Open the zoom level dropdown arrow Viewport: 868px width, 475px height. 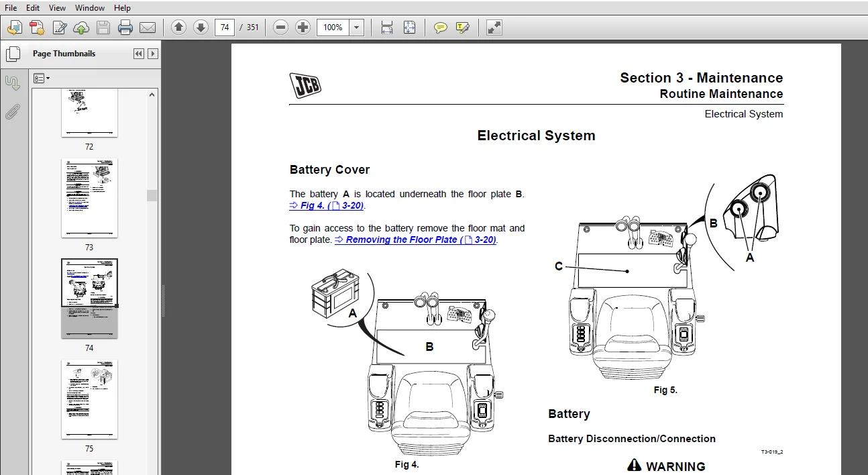(x=356, y=28)
